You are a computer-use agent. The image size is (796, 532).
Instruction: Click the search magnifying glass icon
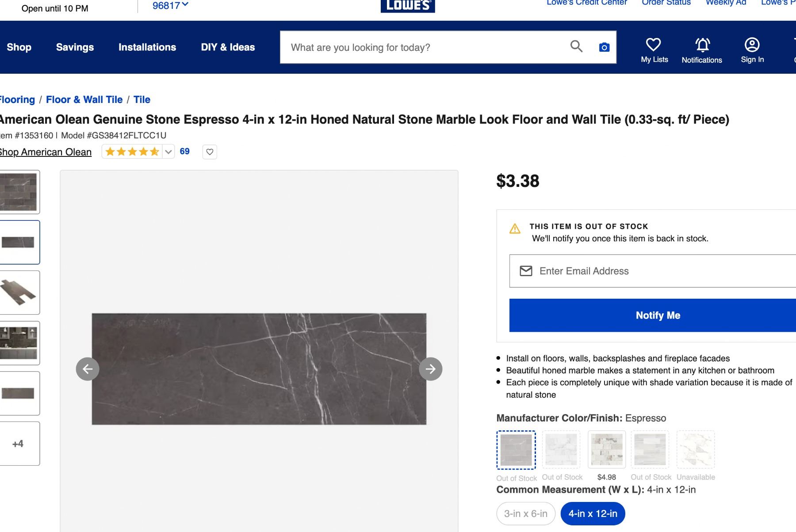click(576, 46)
